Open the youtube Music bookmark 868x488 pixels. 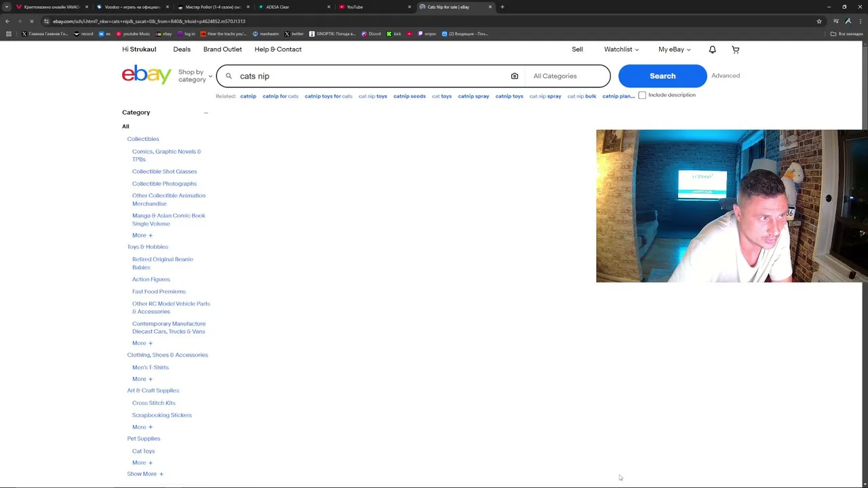coord(133,34)
